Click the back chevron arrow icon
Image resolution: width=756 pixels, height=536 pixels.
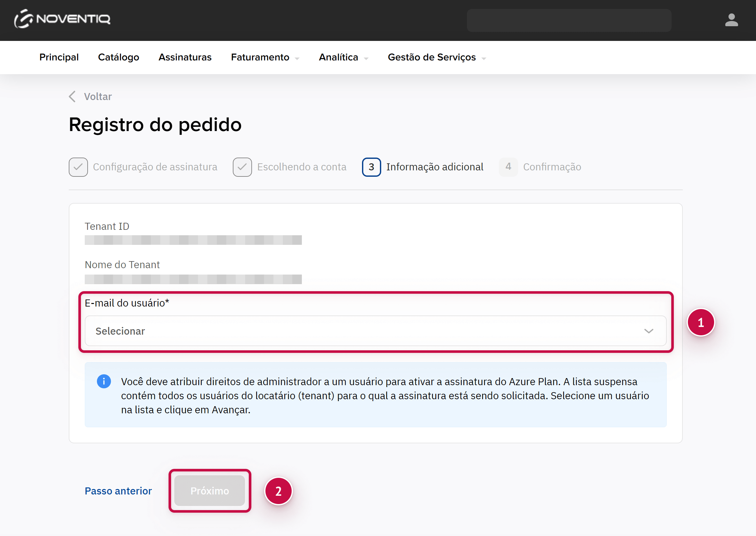click(x=72, y=97)
